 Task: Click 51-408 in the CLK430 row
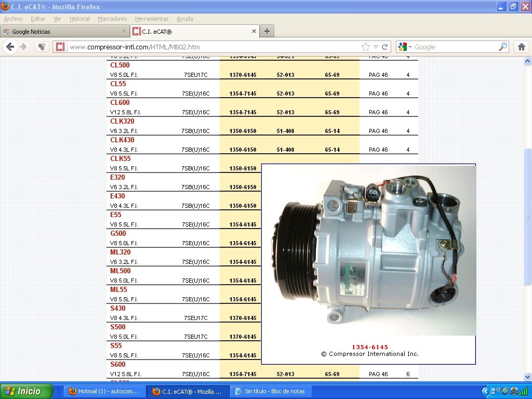point(285,150)
